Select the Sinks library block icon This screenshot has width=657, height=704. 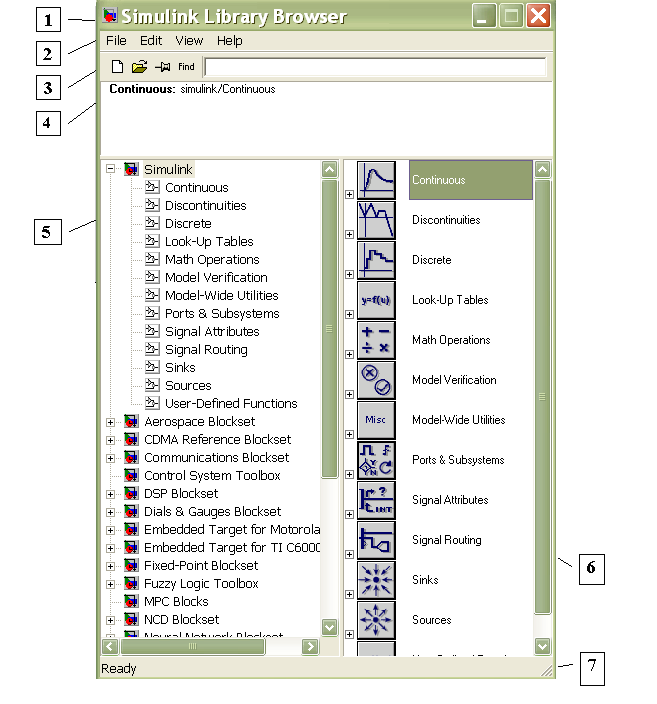pos(376,580)
